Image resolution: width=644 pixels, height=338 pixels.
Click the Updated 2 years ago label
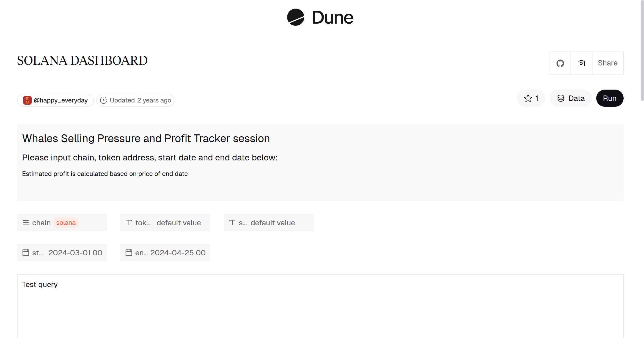click(140, 100)
